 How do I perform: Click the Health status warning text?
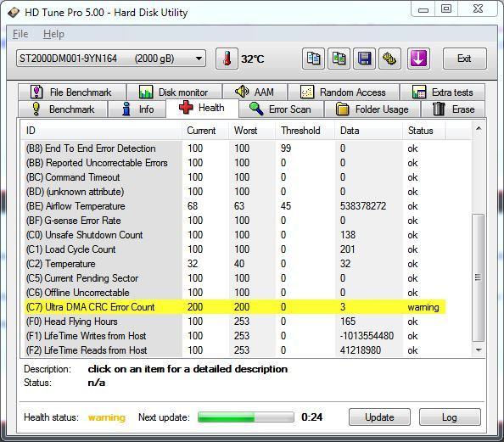pos(106,417)
